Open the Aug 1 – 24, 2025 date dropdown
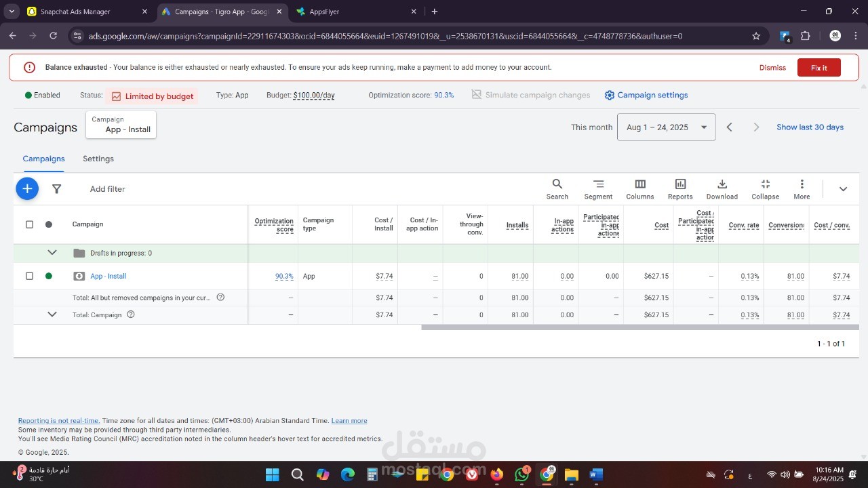Screen dimensions: 868x488 coord(666,127)
